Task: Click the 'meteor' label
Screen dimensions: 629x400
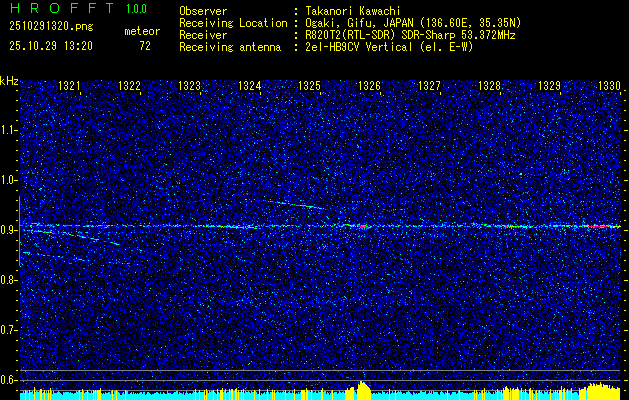Action: click(142, 31)
